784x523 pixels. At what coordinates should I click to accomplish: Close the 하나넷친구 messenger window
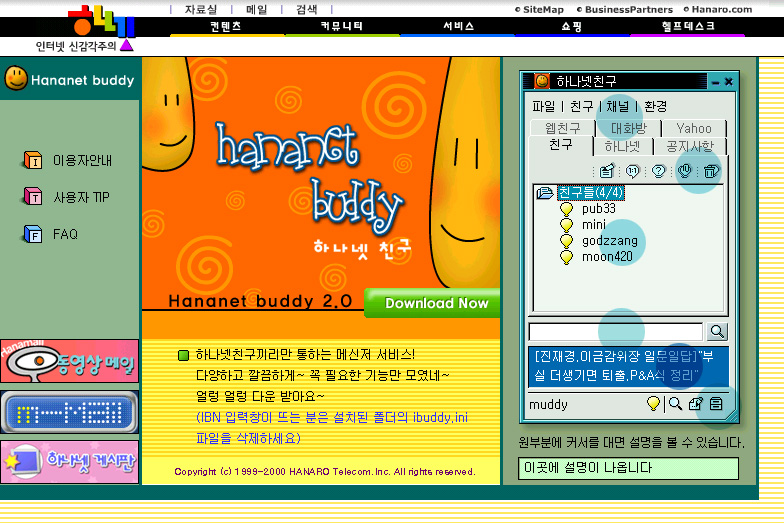tap(729, 82)
